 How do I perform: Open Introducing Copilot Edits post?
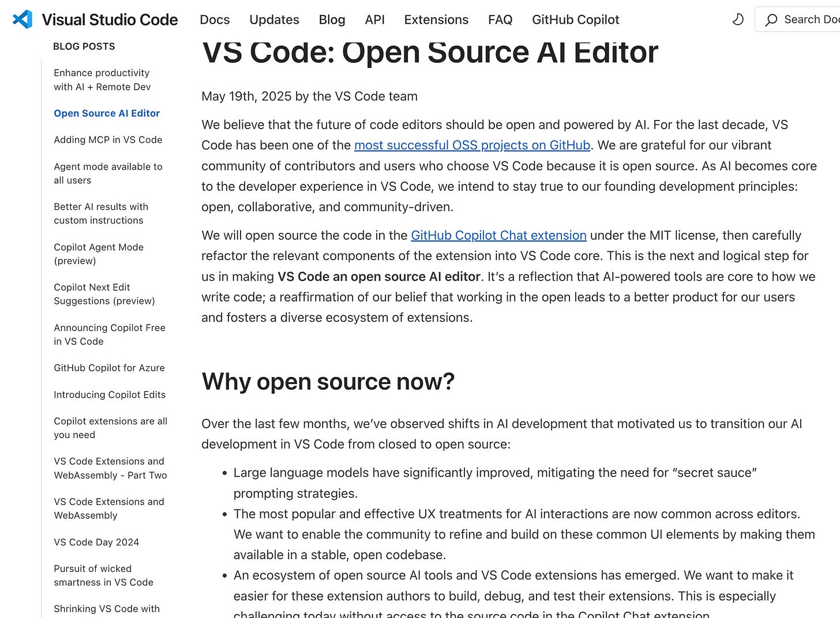coord(110,394)
